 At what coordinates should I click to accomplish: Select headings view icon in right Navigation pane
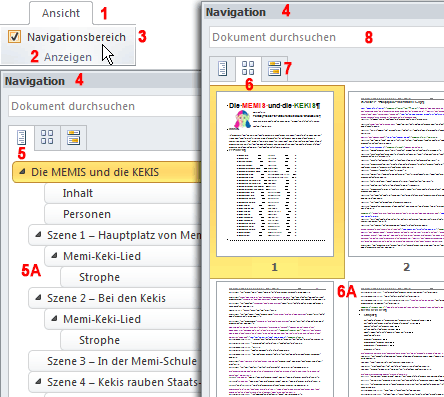pyautogui.click(x=222, y=68)
